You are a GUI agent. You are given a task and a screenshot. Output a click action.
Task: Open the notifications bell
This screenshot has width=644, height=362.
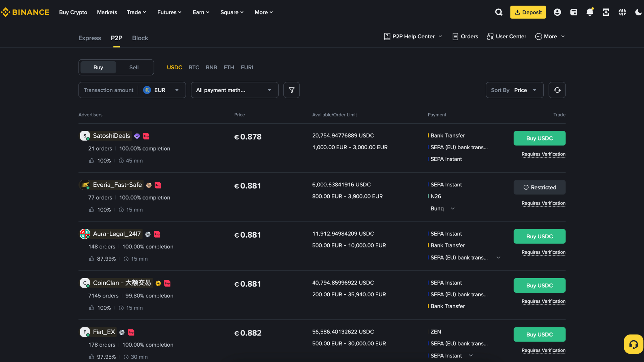click(x=590, y=12)
